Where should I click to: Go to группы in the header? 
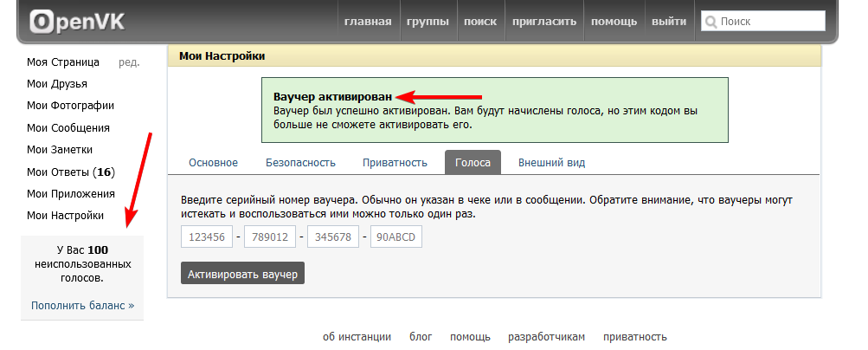pyautogui.click(x=428, y=22)
